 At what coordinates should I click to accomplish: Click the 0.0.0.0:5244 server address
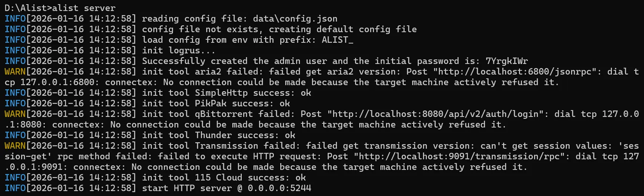point(279,188)
